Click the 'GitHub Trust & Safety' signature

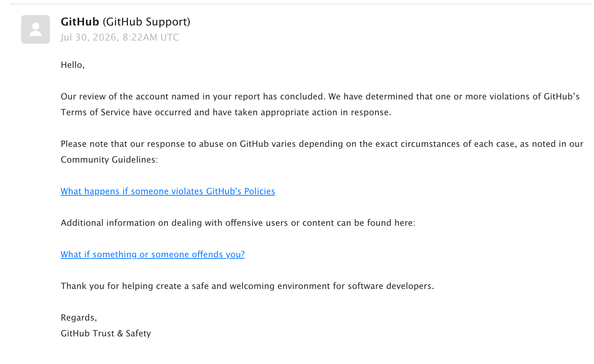click(106, 333)
